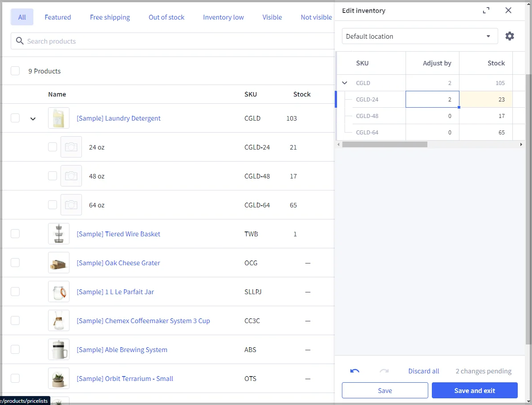Select the Laundry Detergent checkbox
This screenshot has height=405, width=532.
coord(15,118)
